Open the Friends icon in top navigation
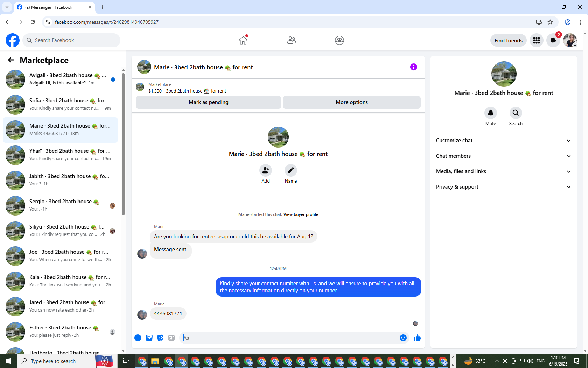Viewport: 588px width, 368px height. 292,40
